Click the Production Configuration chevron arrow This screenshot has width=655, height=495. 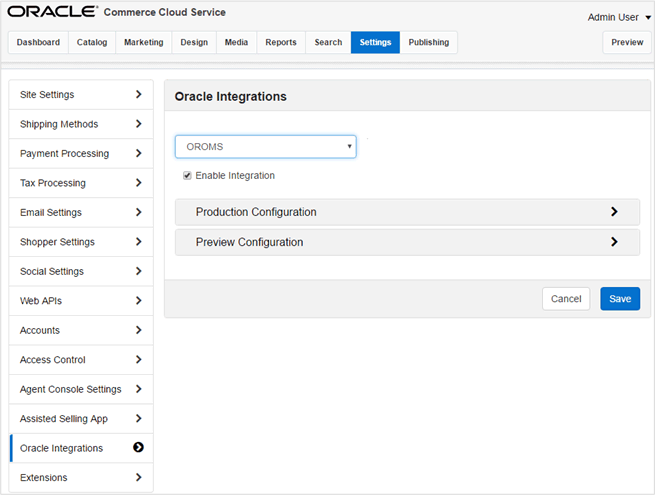pyautogui.click(x=614, y=212)
